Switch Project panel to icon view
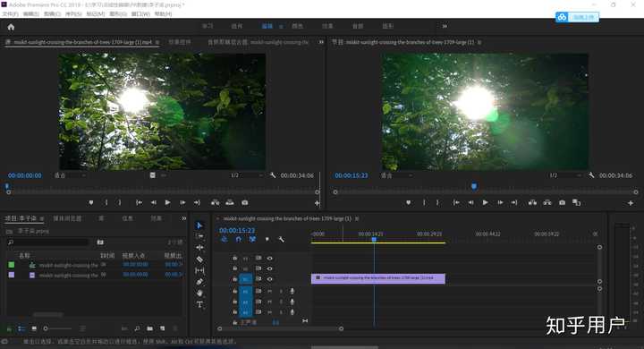644x349 pixels. tap(34, 328)
